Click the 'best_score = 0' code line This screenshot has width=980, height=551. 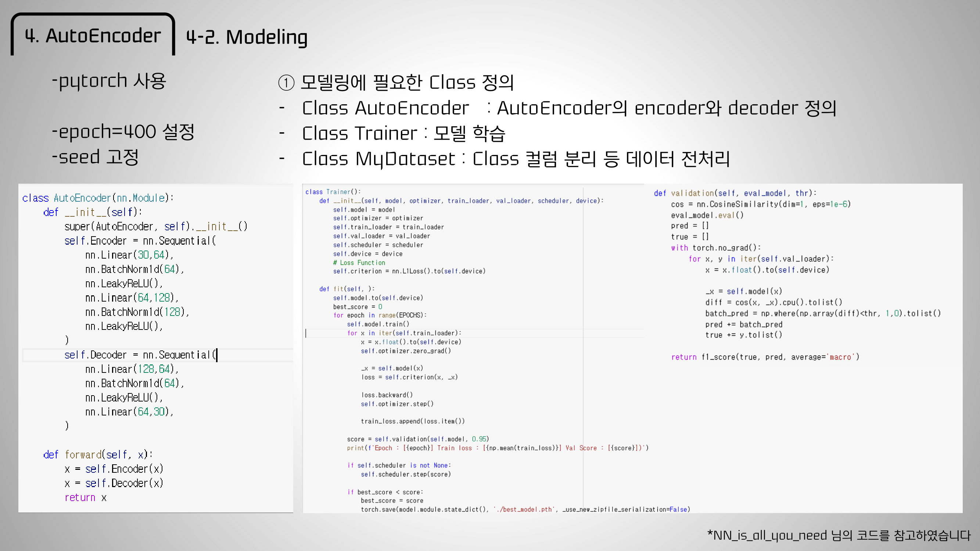pyautogui.click(x=358, y=307)
